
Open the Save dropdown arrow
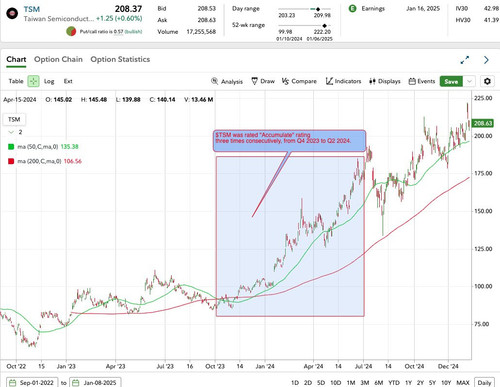[469, 81]
